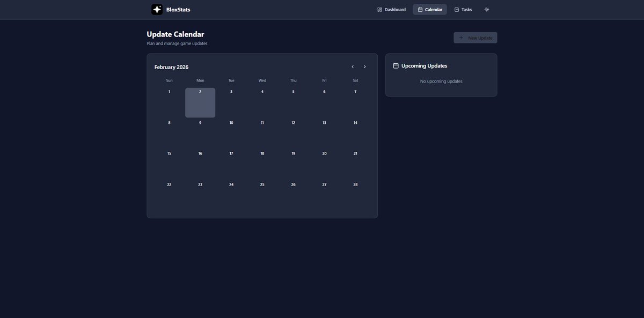Select February 27 date cell
Image resolution: width=644 pixels, height=318 pixels.
pyautogui.click(x=324, y=196)
